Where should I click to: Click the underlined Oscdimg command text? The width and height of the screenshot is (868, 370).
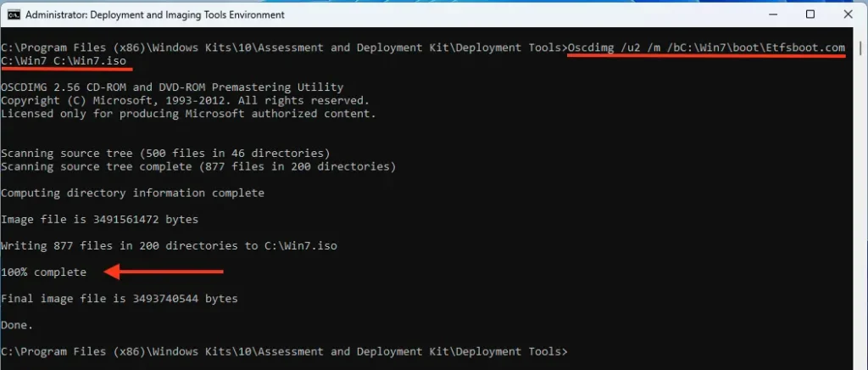(705, 48)
